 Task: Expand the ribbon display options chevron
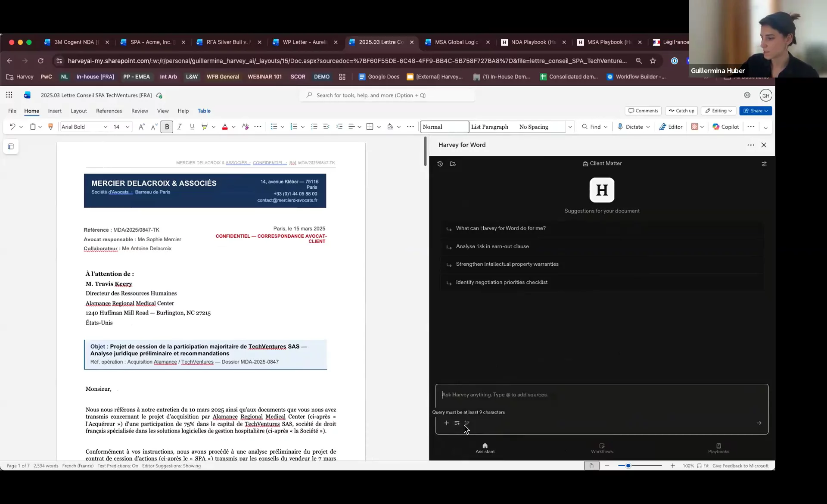click(765, 128)
